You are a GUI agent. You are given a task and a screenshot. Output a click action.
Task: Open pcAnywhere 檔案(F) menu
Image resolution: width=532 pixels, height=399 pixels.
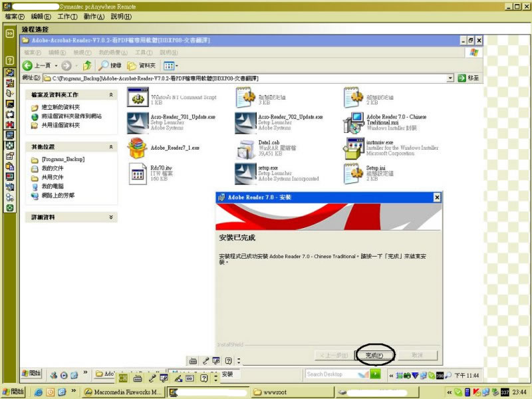[15, 16]
